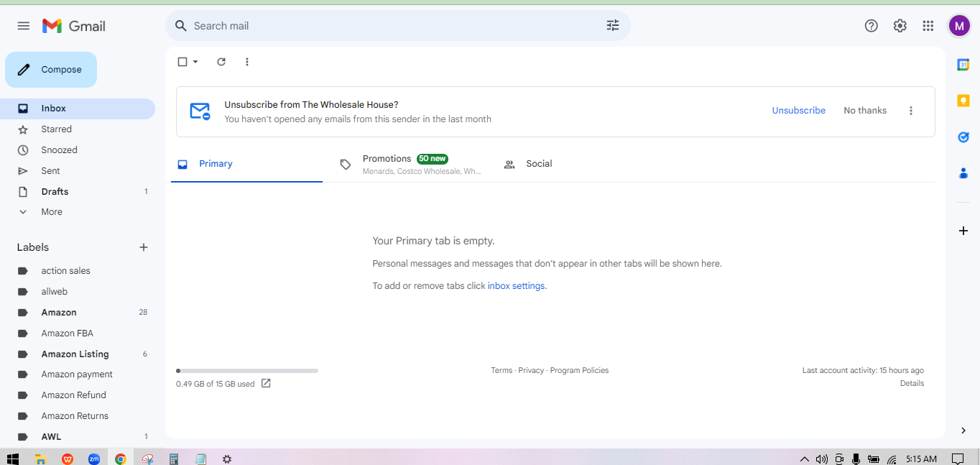Get add-ons plus icon
The image size is (980, 465).
(963, 231)
